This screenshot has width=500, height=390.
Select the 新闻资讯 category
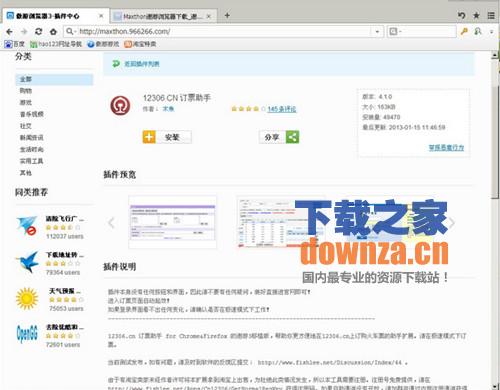[x=32, y=138]
